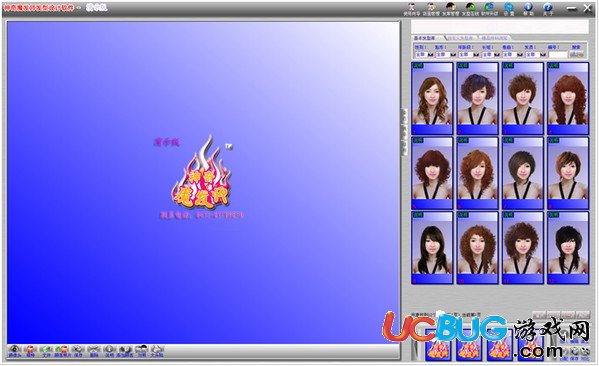Image resolution: width=599 pixels, height=366 pixels.
Task: Open the Settings icon in top toolbar
Action: [509, 9]
